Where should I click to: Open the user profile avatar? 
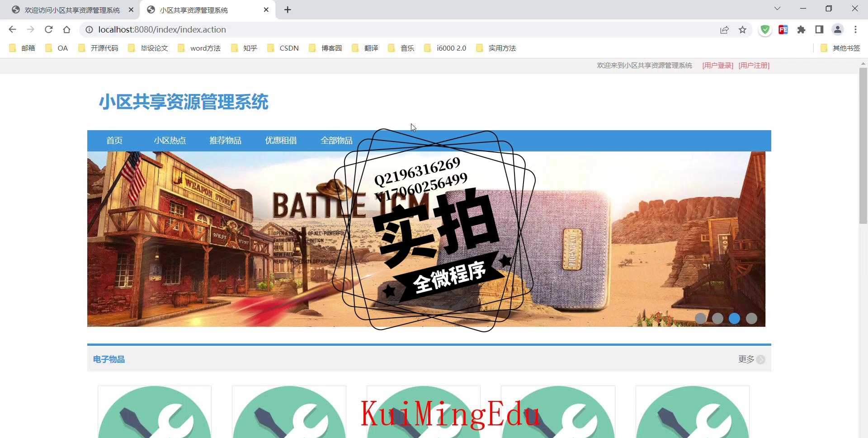(837, 29)
